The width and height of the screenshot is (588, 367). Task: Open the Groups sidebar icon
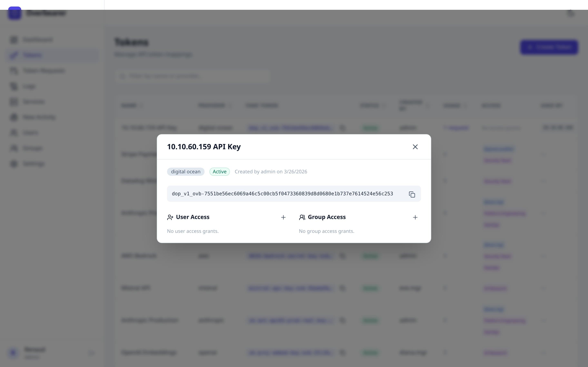tap(14, 148)
